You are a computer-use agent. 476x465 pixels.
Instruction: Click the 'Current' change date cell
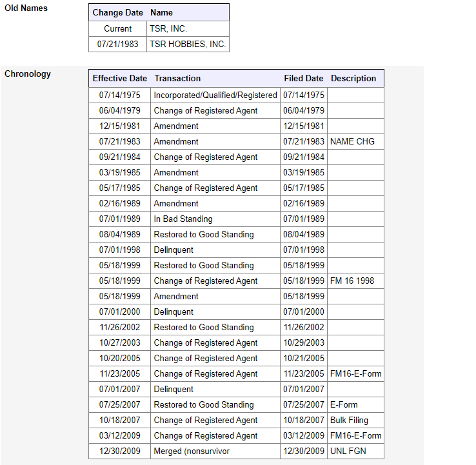(x=118, y=29)
